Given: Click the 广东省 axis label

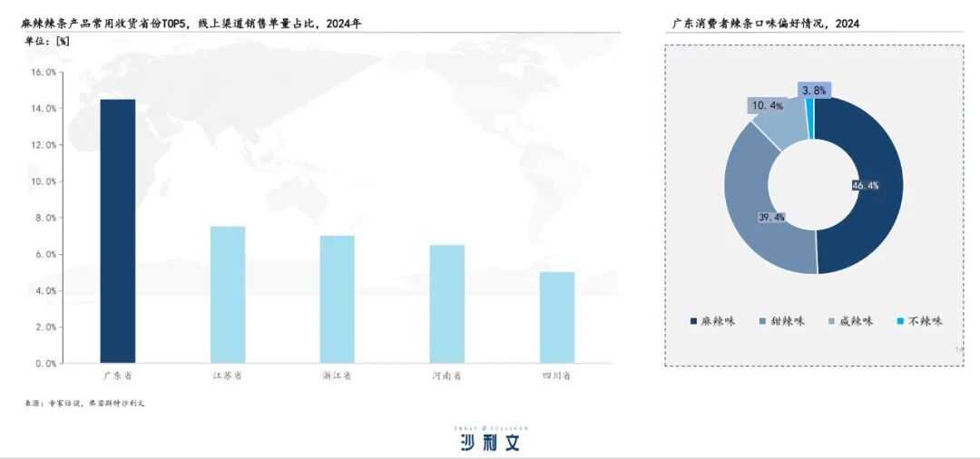Looking at the screenshot, I should (x=117, y=376).
